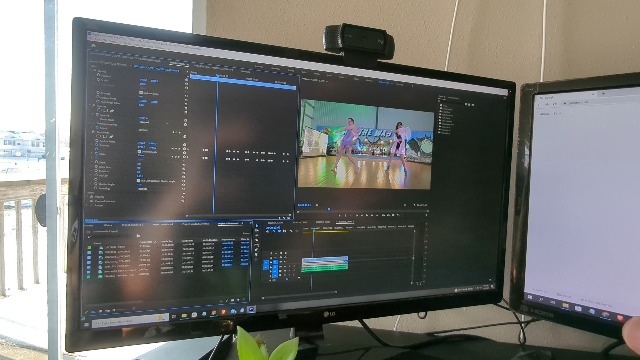Image resolution: width=640 pixels, height=360 pixels.
Task: Click the Project panel search field
Action: click(112, 237)
